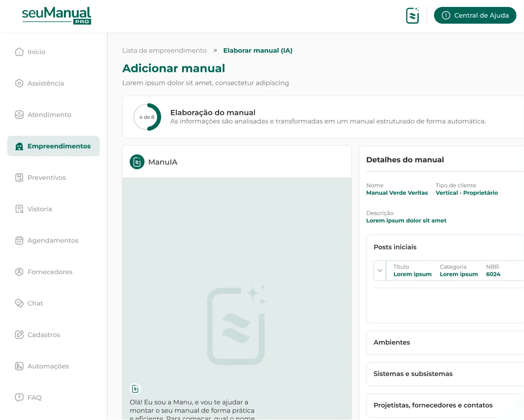Click the NBR value 6024
Image resolution: width=524 pixels, height=420 pixels.
[x=493, y=274]
